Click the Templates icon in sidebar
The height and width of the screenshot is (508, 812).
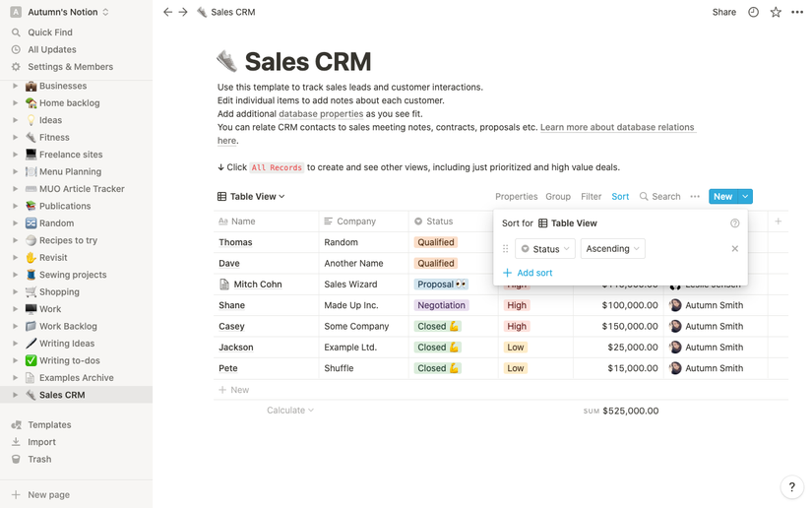pos(16,424)
